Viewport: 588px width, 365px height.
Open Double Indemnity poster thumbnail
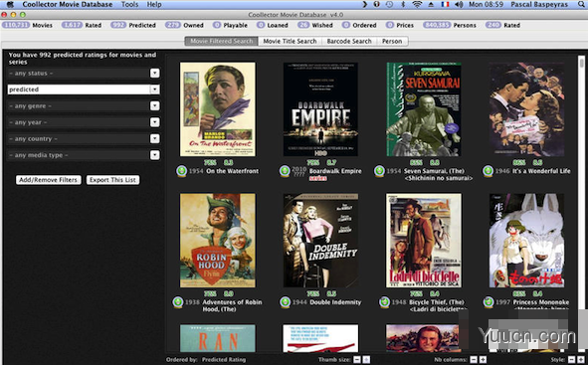coord(320,241)
